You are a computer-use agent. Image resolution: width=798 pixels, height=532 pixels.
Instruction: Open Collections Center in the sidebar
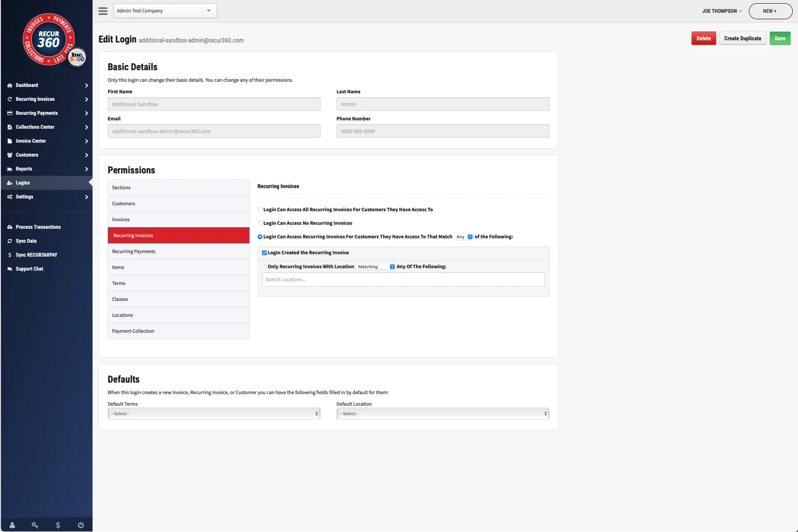47,127
